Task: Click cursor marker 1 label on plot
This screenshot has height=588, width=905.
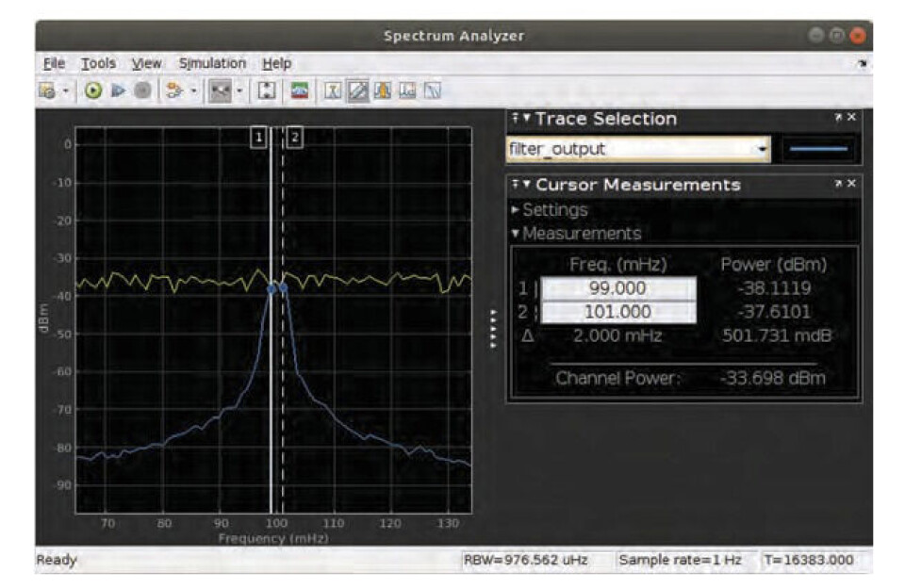Action: (x=258, y=138)
